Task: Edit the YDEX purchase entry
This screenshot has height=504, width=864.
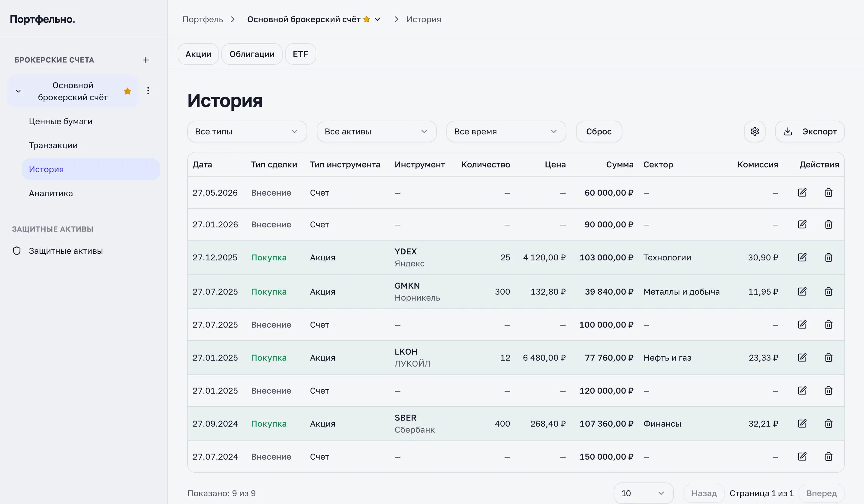Action: [802, 257]
